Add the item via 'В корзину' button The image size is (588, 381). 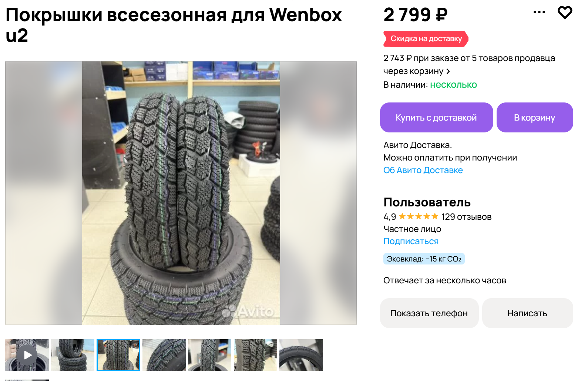535,118
